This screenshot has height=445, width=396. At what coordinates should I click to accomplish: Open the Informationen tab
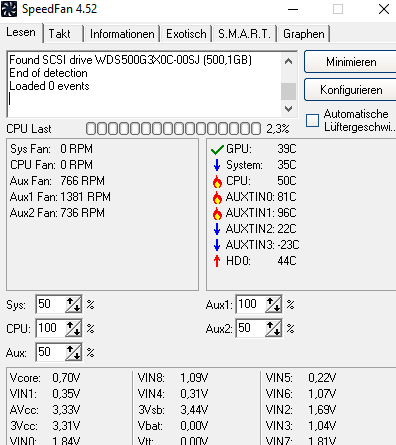pos(122,34)
